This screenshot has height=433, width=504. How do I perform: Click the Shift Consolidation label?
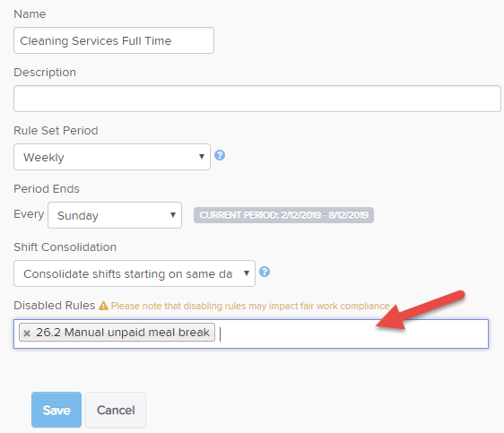(65, 247)
